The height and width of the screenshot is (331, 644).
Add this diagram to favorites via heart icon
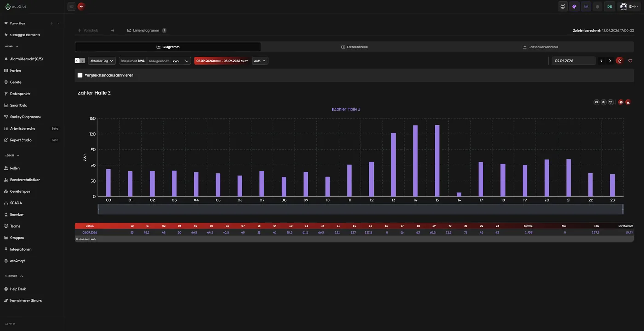(630, 61)
